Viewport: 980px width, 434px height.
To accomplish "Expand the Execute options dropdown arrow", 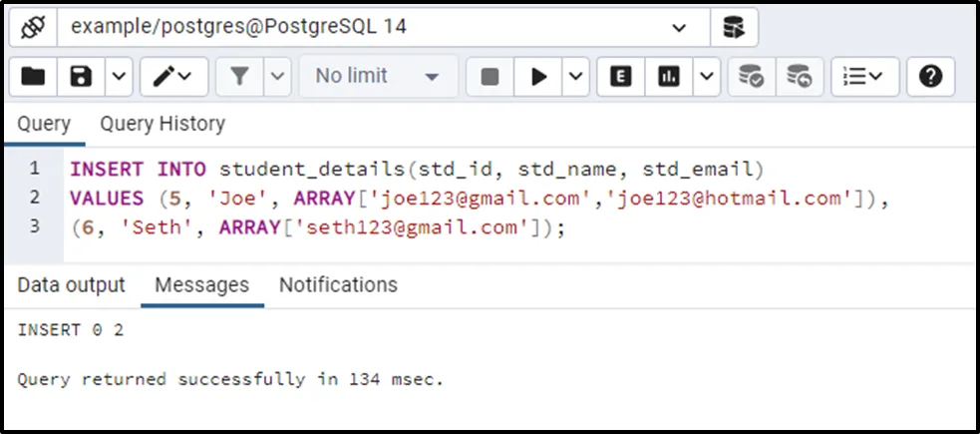I will [x=575, y=77].
